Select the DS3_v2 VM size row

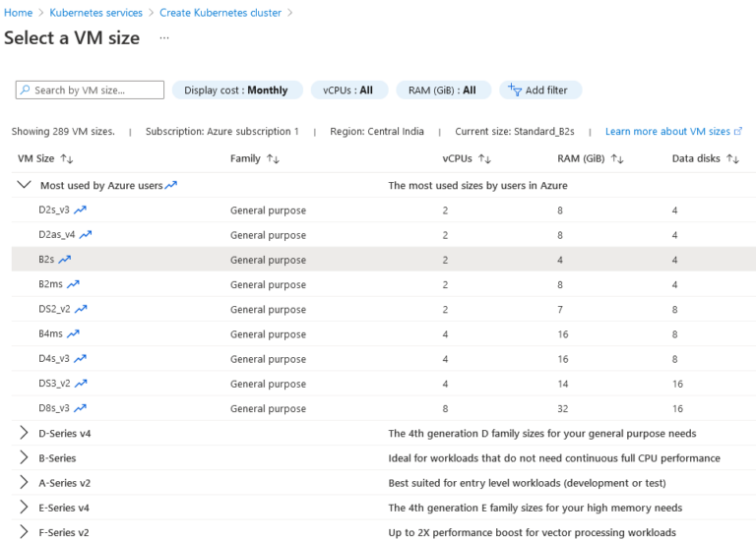click(383, 384)
